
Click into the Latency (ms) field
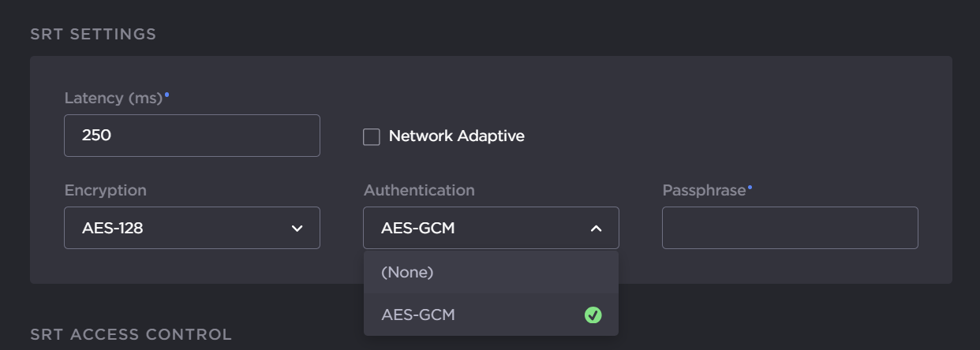coord(192,136)
